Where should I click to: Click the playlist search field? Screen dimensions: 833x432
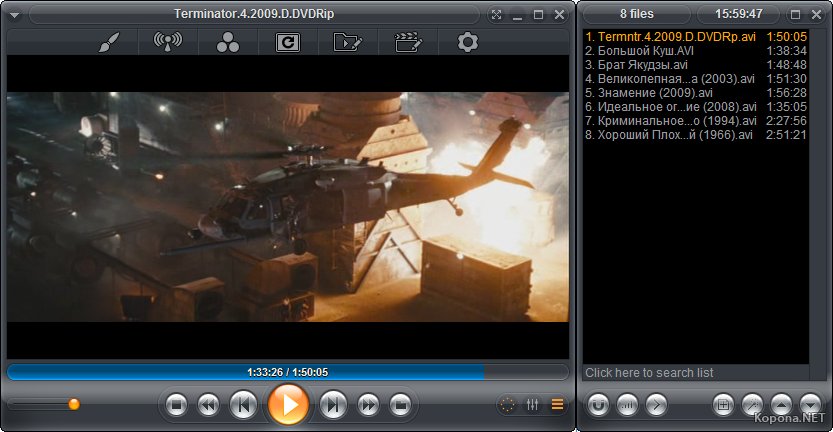pyautogui.click(x=696, y=372)
